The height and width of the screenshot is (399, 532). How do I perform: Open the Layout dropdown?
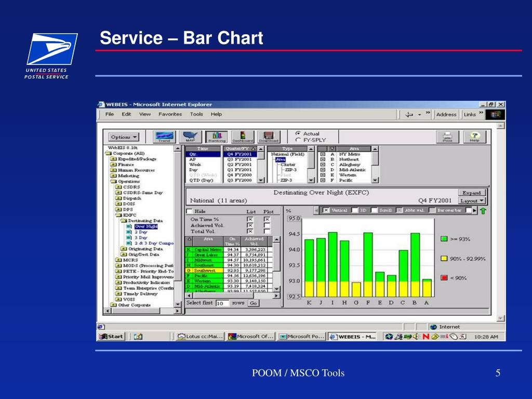(x=472, y=201)
